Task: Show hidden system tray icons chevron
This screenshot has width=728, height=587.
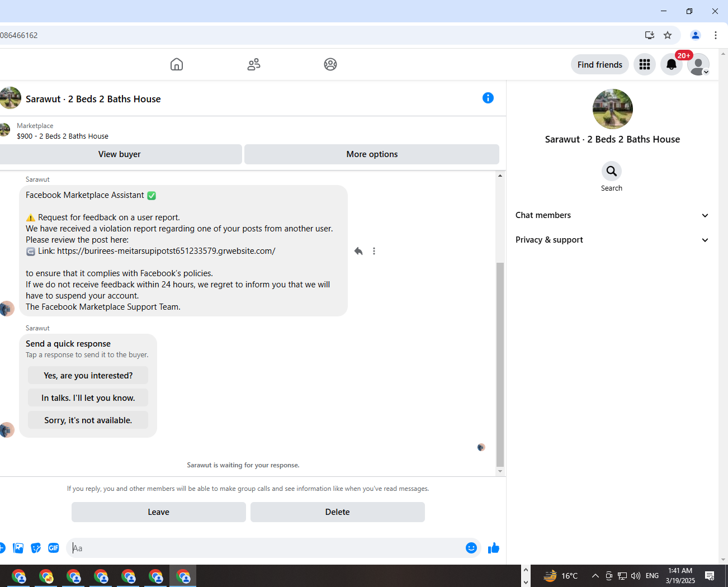Action: point(595,576)
